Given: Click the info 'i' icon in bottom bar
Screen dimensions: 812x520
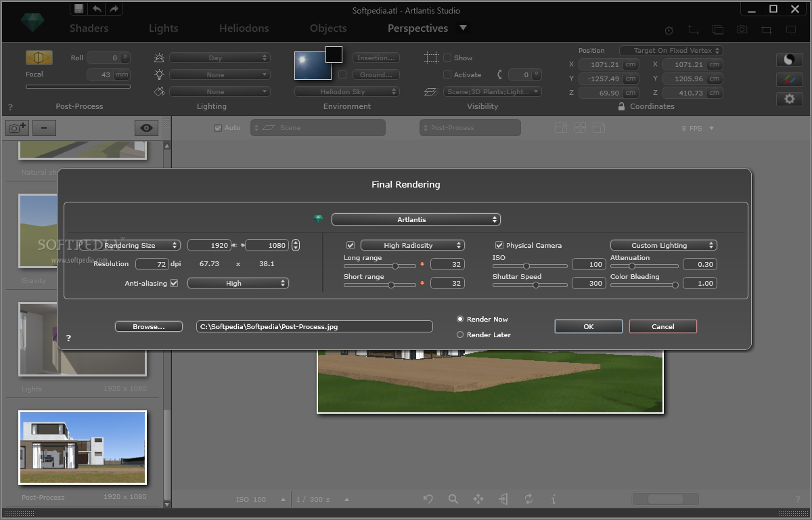Looking at the screenshot, I should pyautogui.click(x=554, y=499).
